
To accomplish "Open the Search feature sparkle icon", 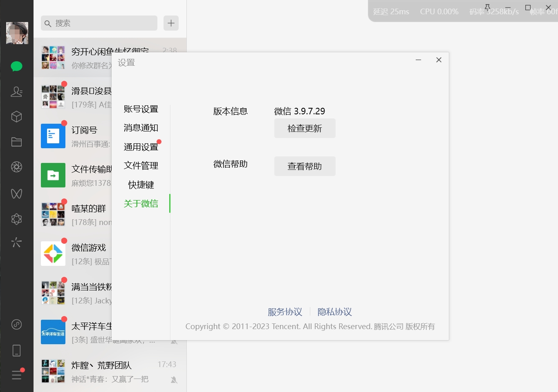I will (16, 243).
